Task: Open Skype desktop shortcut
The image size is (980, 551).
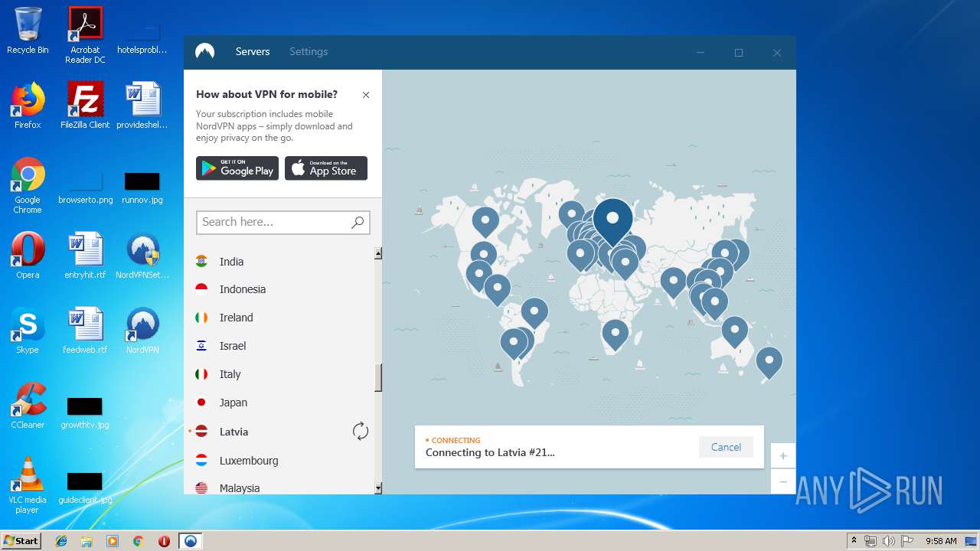Action: pos(28,331)
